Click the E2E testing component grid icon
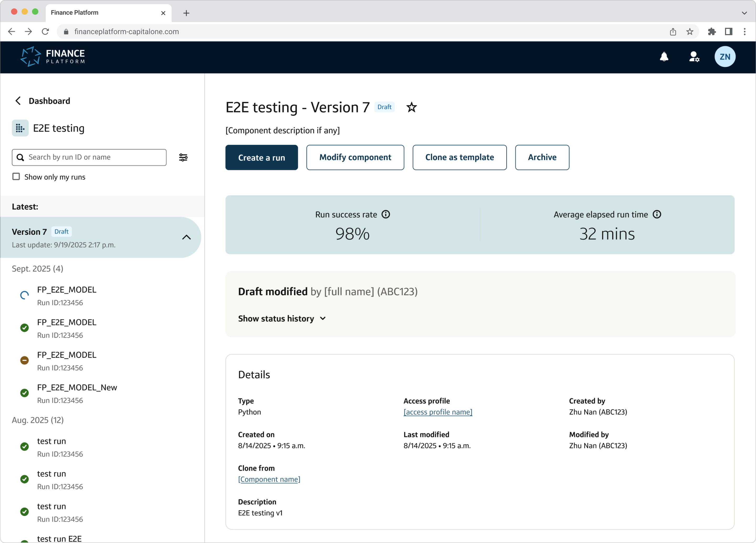 coord(20,128)
